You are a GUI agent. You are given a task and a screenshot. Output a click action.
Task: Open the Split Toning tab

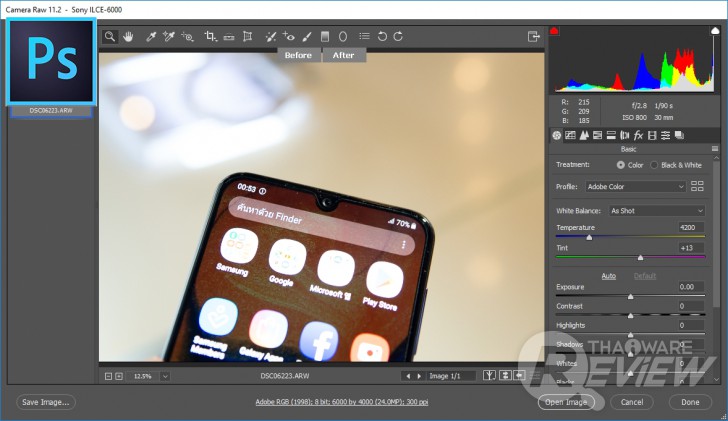click(611, 136)
